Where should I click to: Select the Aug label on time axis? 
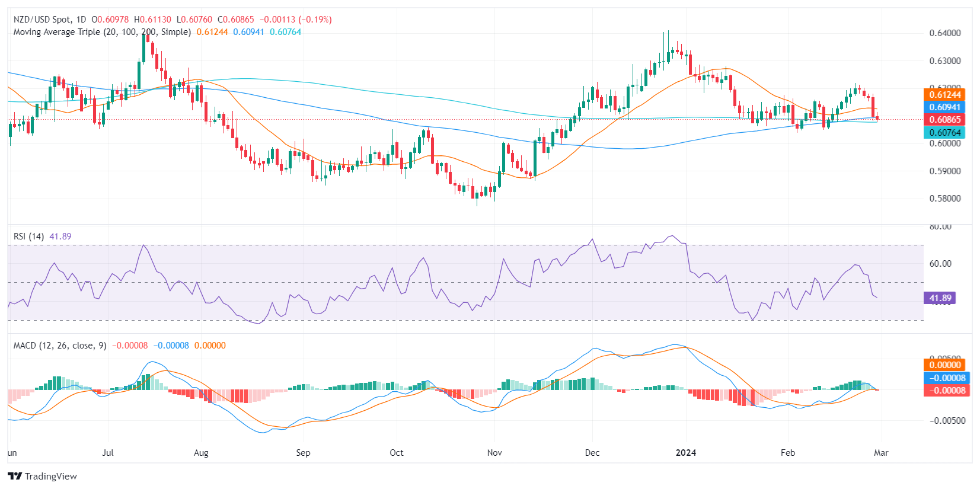point(201,453)
